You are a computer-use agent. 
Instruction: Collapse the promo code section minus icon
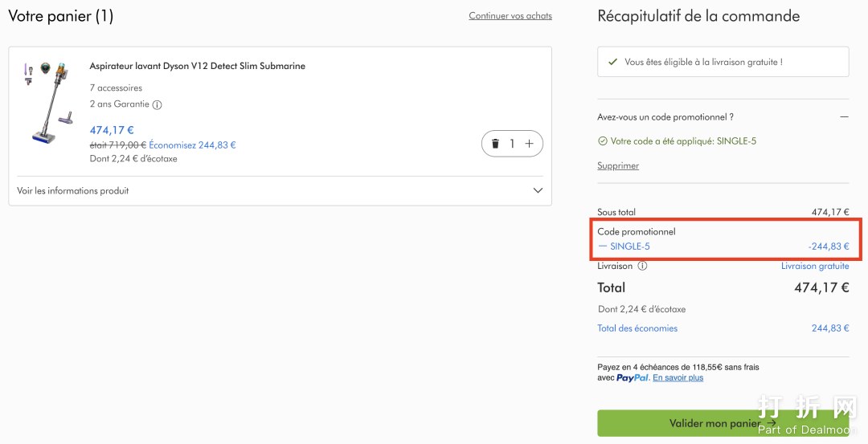[x=844, y=117]
